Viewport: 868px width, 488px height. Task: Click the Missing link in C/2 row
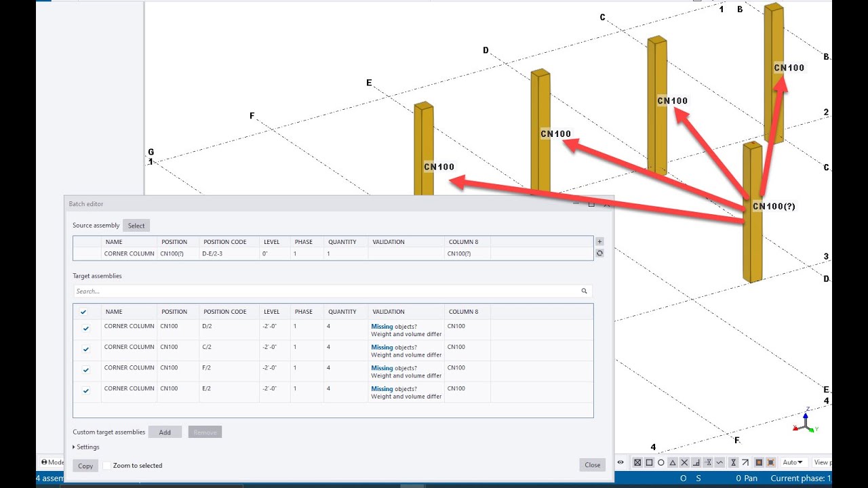(x=382, y=347)
